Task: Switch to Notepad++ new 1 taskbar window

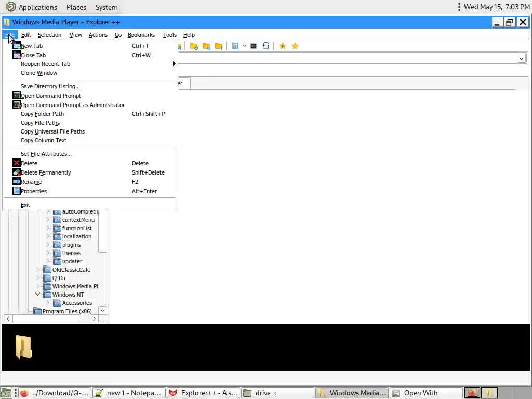Action: (129, 393)
